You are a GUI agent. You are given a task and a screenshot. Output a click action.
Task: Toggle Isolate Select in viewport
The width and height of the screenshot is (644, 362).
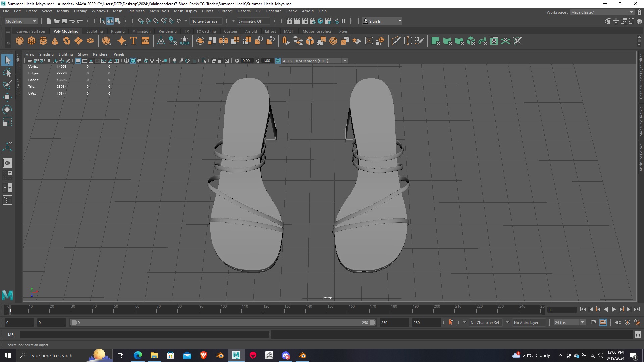coord(204,61)
